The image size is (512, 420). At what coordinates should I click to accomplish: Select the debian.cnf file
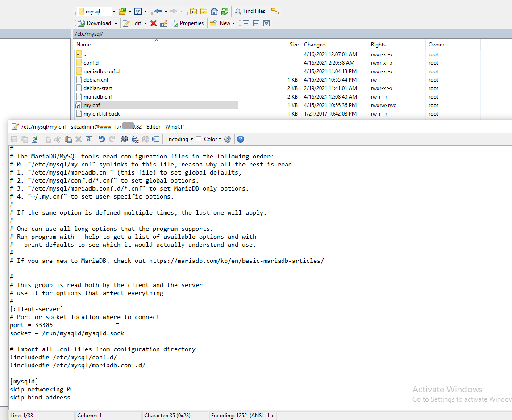pyautogui.click(x=96, y=80)
